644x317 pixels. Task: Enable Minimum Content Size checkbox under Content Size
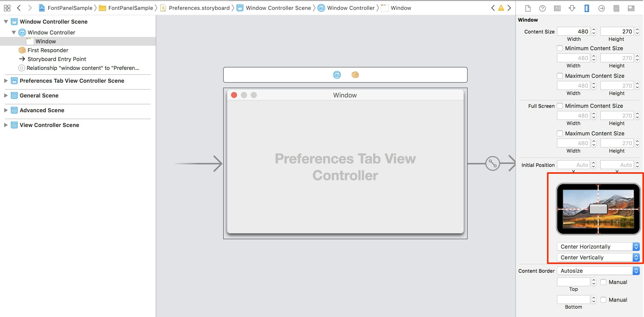pyautogui.click(x=560, y=48)
